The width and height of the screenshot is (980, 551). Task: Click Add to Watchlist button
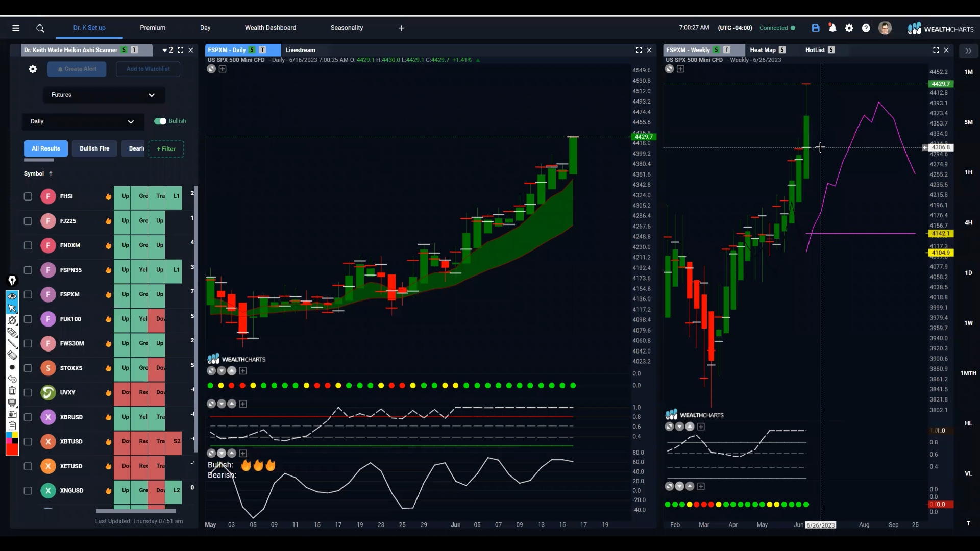(x=148, y=69)
